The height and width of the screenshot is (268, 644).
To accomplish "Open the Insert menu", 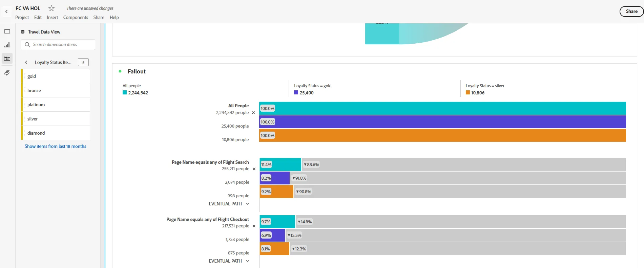I will (53, 17).
